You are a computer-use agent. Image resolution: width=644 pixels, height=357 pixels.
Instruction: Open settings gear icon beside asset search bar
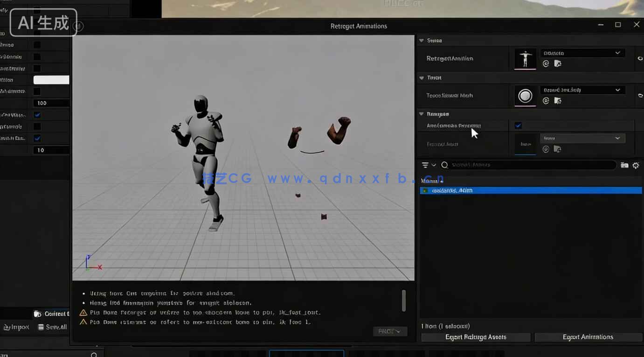[636, 165]
